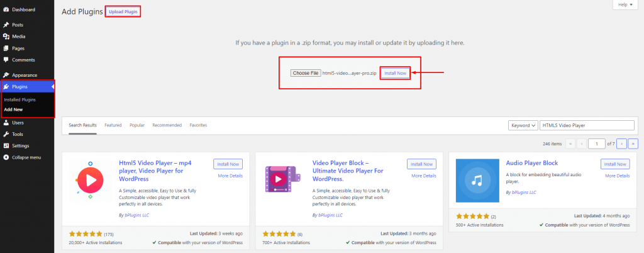The image size is (644, 253).
Task: Go to the last results page
Action: point(633,143)
